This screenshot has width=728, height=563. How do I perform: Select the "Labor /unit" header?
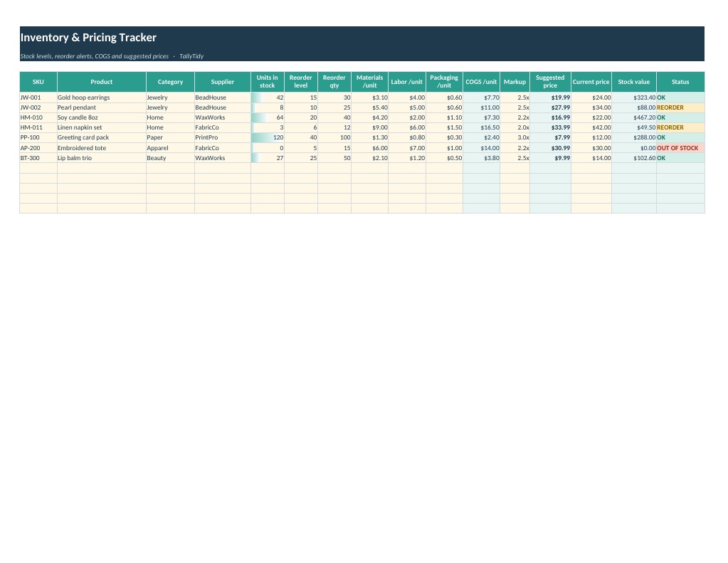[x=407, y=82]
